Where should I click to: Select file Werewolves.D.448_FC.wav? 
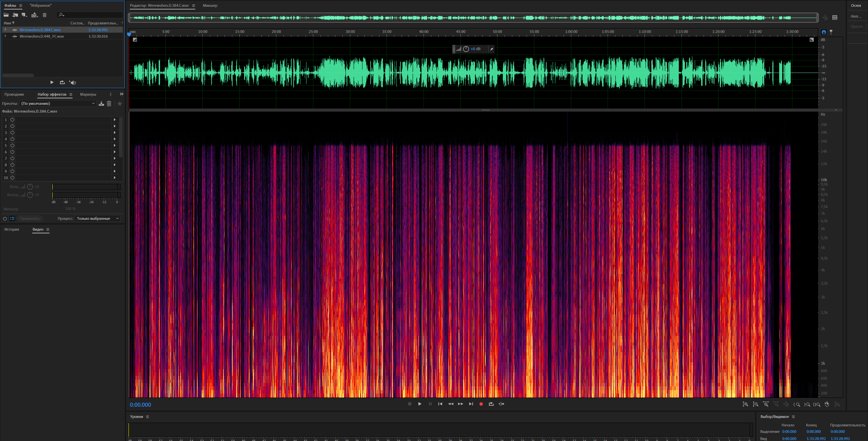point(42,36)
